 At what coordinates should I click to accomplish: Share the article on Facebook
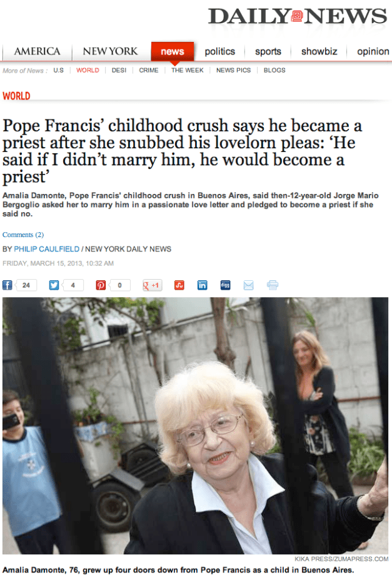pos(8,285)
